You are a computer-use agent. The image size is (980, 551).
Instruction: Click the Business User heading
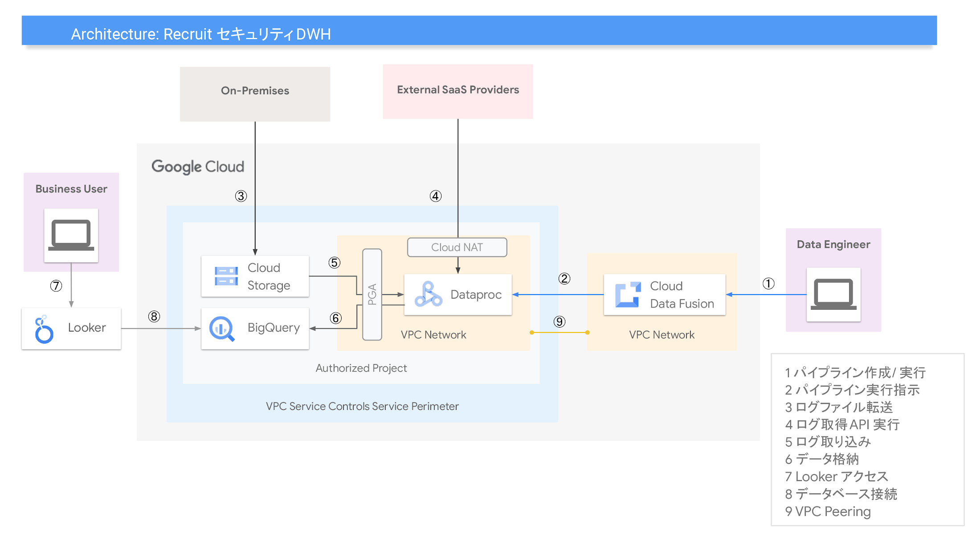point(71,189)
